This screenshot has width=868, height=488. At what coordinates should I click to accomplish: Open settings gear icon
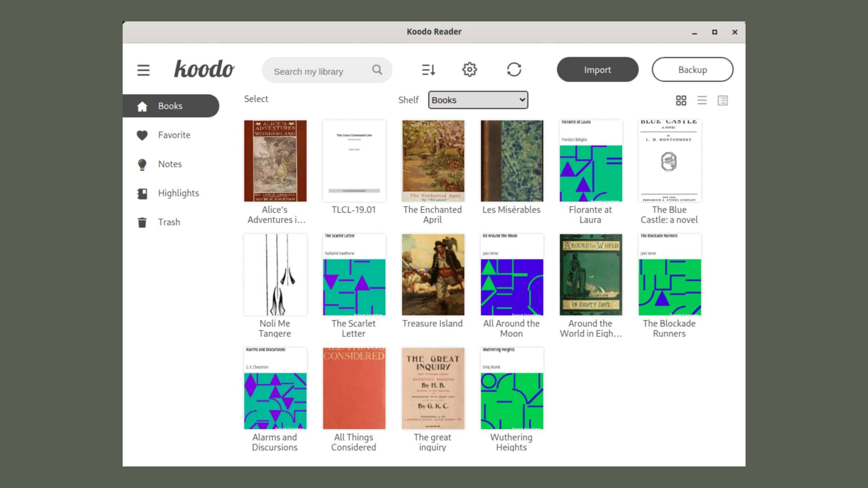click(470, 69)
